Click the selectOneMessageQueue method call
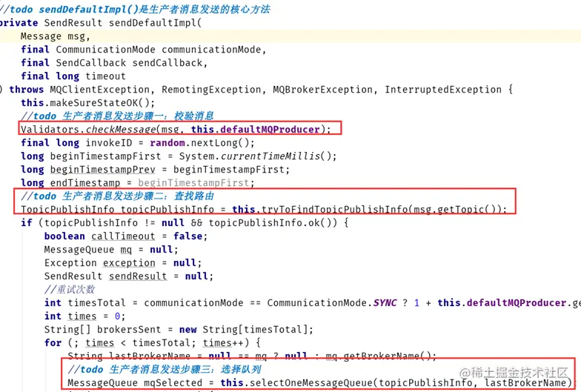The width and height of the screenshot is (581, 392). [311, 382]
